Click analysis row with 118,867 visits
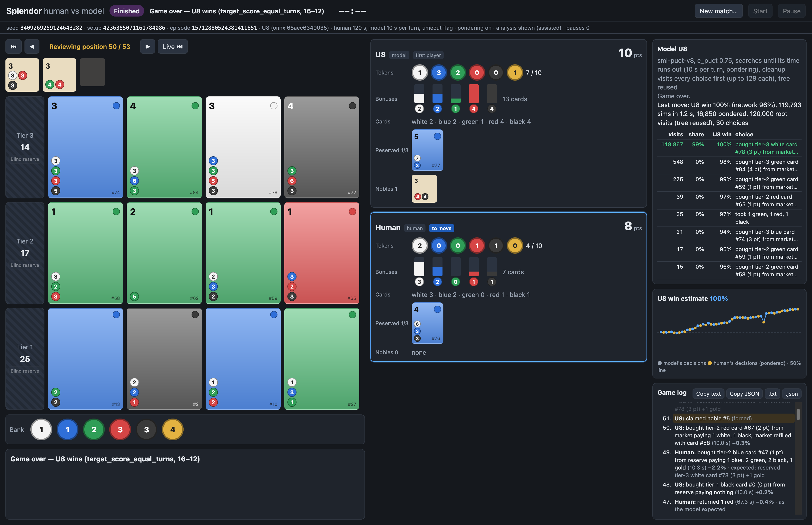The image size is (812, 525). [729, 148]
